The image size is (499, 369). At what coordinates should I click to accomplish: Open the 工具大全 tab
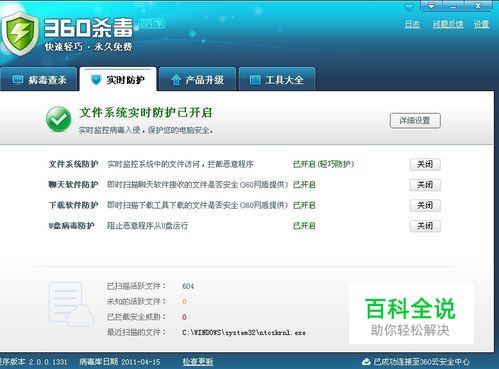tap(277, 79)
